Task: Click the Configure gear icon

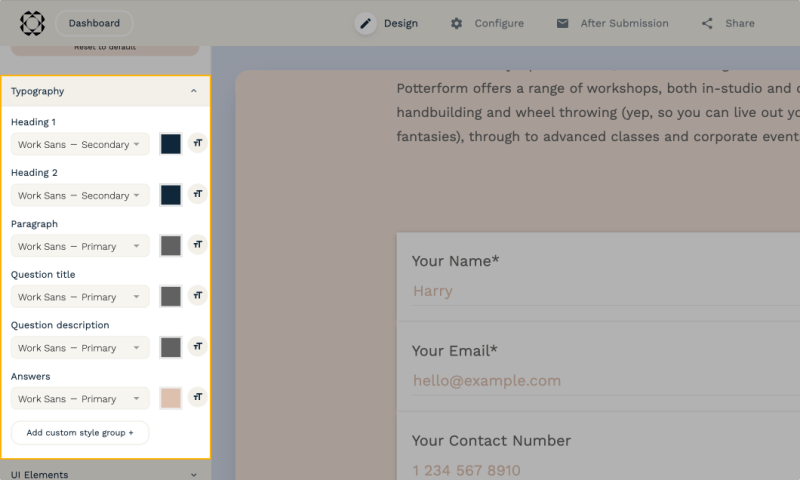Action: point(456,23)
